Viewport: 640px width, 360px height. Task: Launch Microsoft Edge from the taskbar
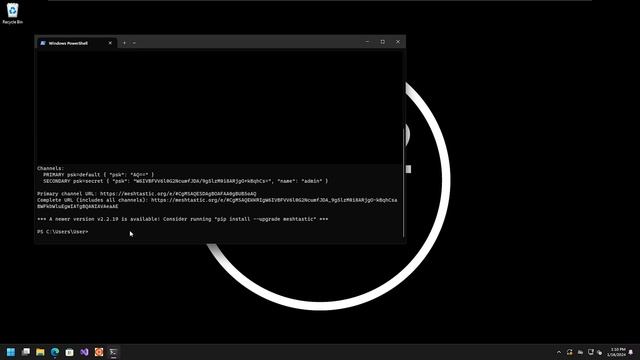pos(55,352)
